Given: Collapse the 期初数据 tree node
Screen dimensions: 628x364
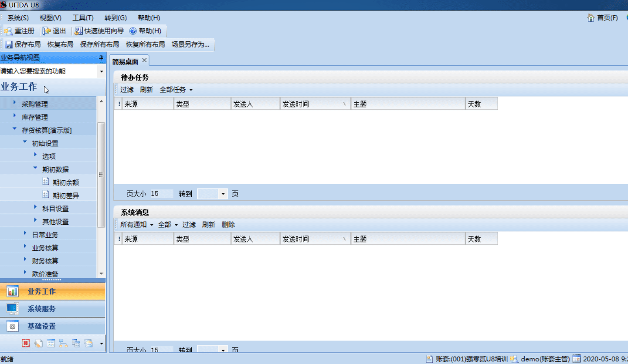Looking at the screenshot, I should point(35,169).
